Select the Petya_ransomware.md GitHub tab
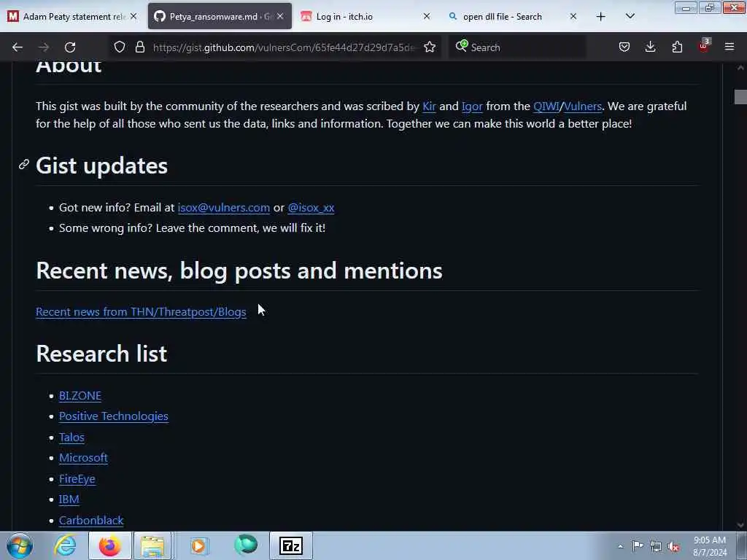 pos(219,16)
